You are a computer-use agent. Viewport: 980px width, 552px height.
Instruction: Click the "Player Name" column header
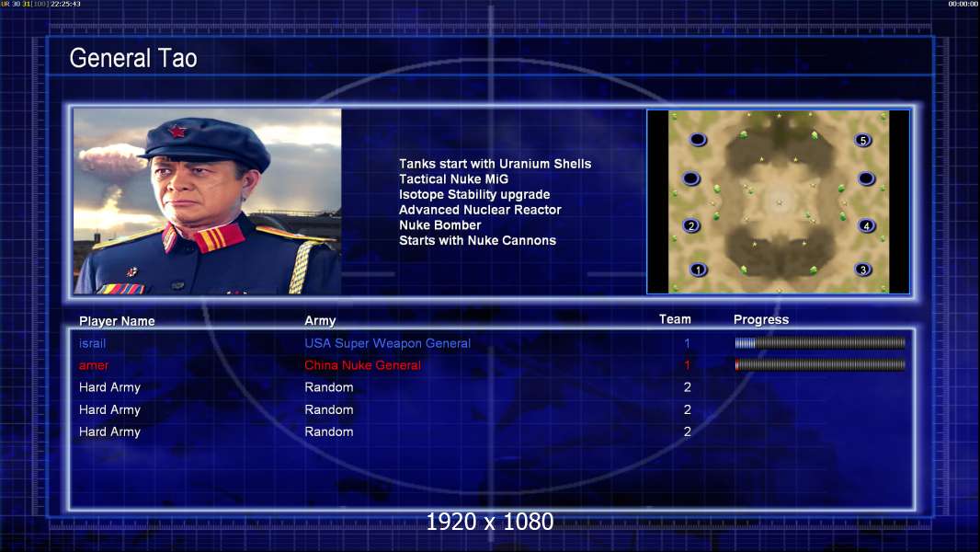pyautogui.click(x=117, y=321)
